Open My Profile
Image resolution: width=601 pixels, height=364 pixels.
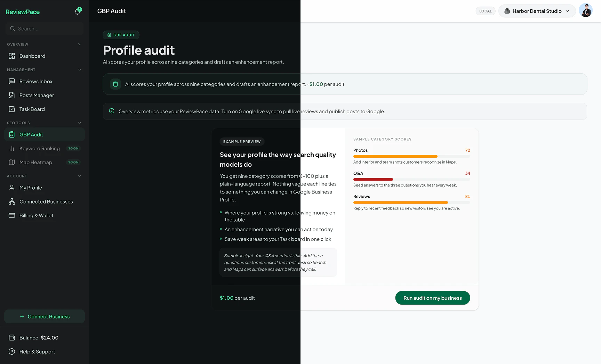point(45,188)
